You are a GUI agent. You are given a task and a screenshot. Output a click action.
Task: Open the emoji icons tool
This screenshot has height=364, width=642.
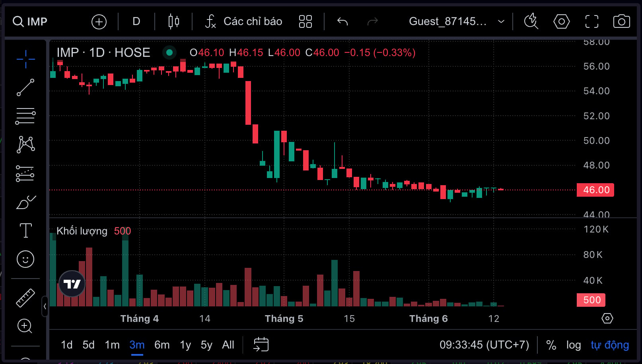[25, 259]
